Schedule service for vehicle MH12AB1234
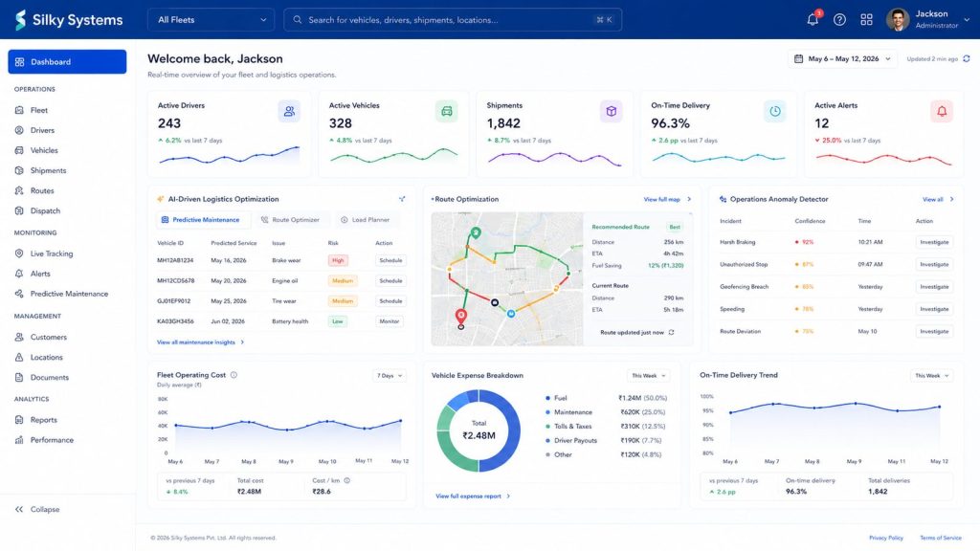The image size is (980, 551). click(x=390, y=260)
